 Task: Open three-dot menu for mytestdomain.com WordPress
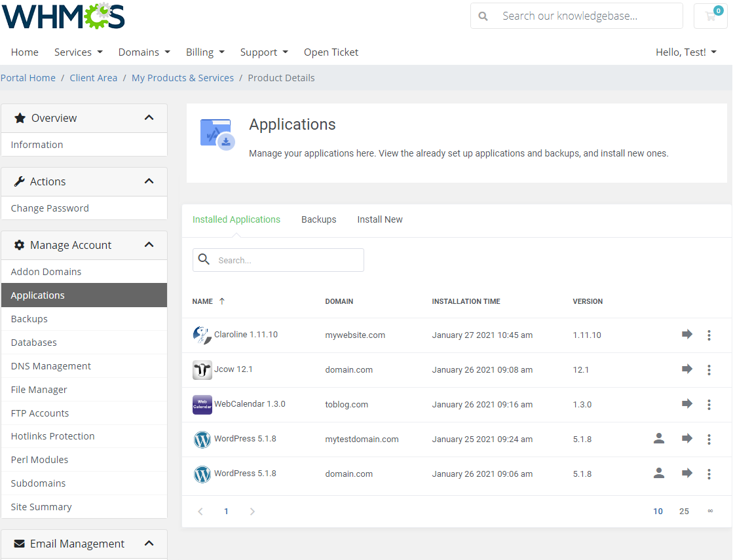click(x=709, y=439)
